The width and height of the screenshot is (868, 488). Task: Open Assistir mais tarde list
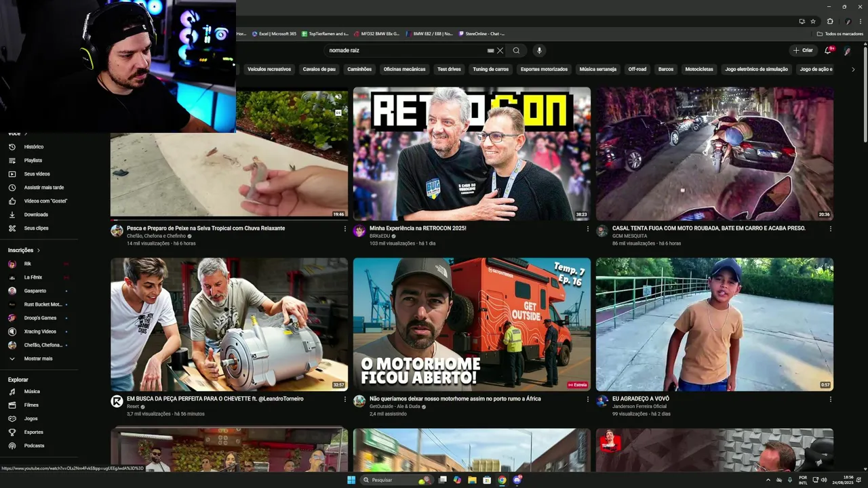44,187
